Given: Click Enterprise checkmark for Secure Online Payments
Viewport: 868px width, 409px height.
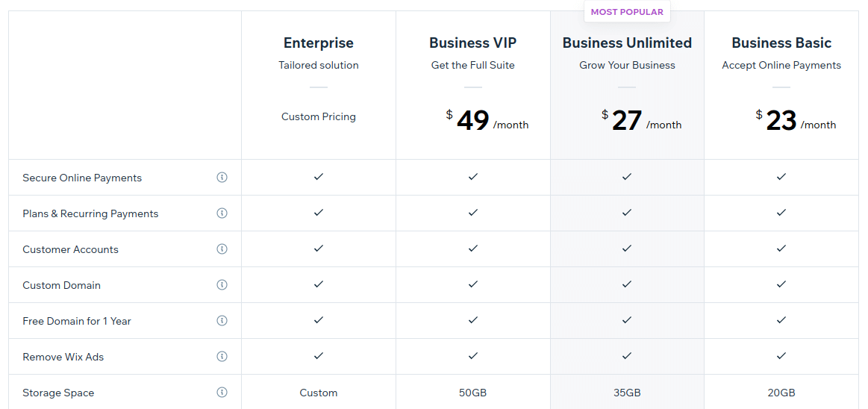Looking at the screenshot, I should tap(318, 177).
